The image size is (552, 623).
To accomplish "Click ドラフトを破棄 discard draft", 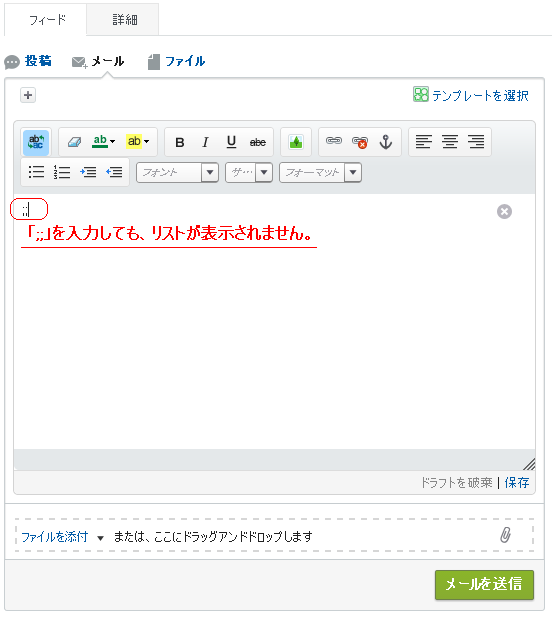I will [456, 482].
